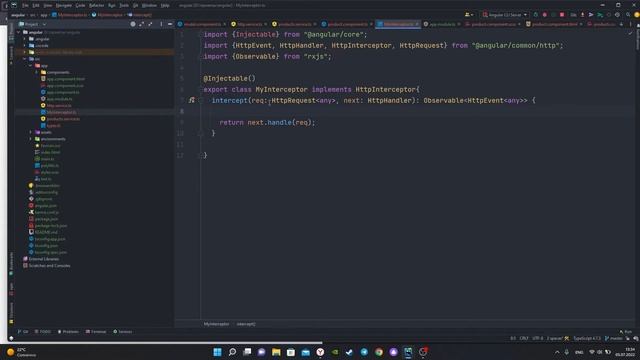This screenshot has height=360, width=640.
Task: Collapse the src folder
Action: coord(25,59)
